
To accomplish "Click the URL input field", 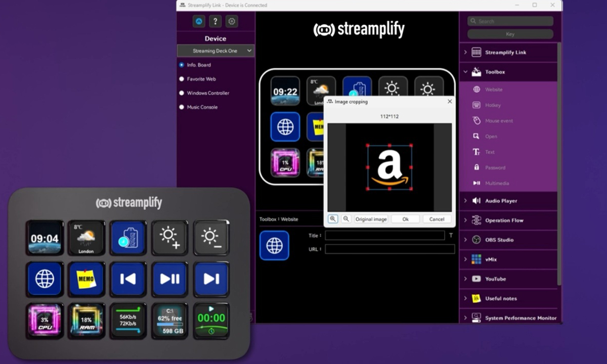I will tap(389, 249).
